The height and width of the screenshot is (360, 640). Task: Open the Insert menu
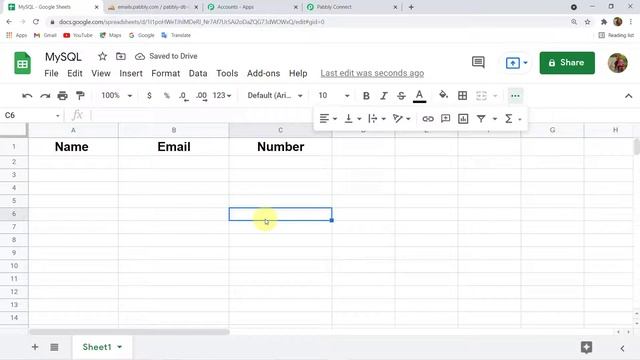131,73
